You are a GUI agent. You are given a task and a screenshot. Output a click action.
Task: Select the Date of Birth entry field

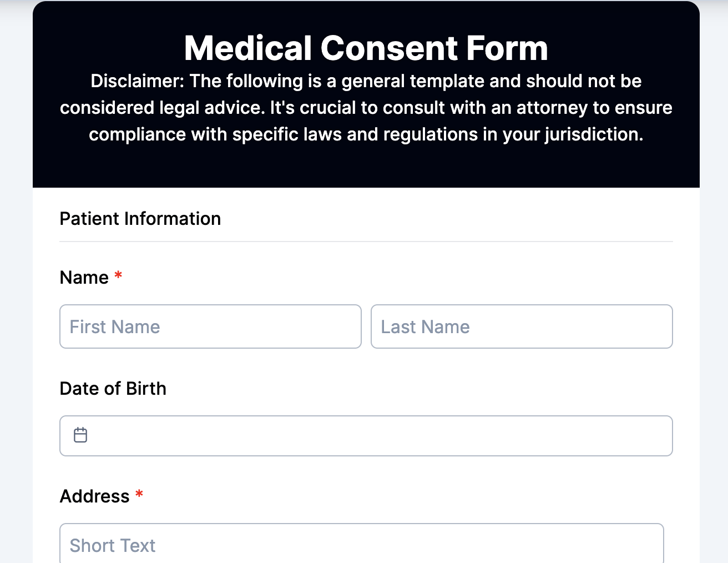click(x=366, y=436)
